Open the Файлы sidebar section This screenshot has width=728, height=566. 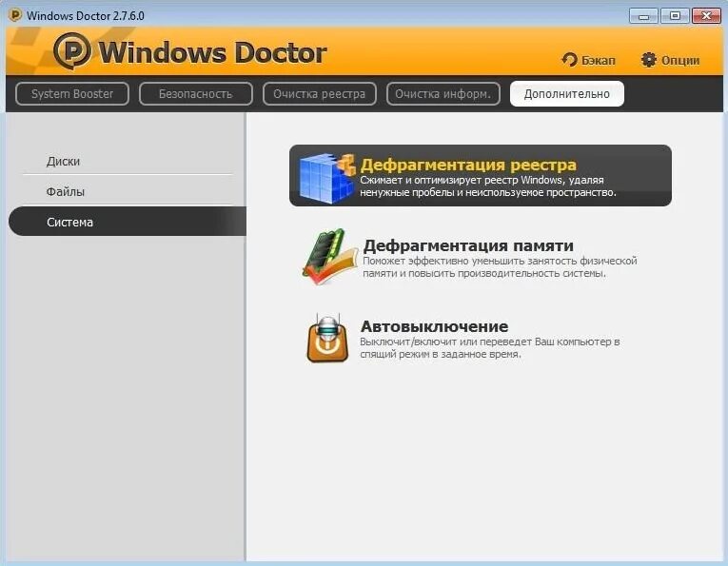(128, 191)
